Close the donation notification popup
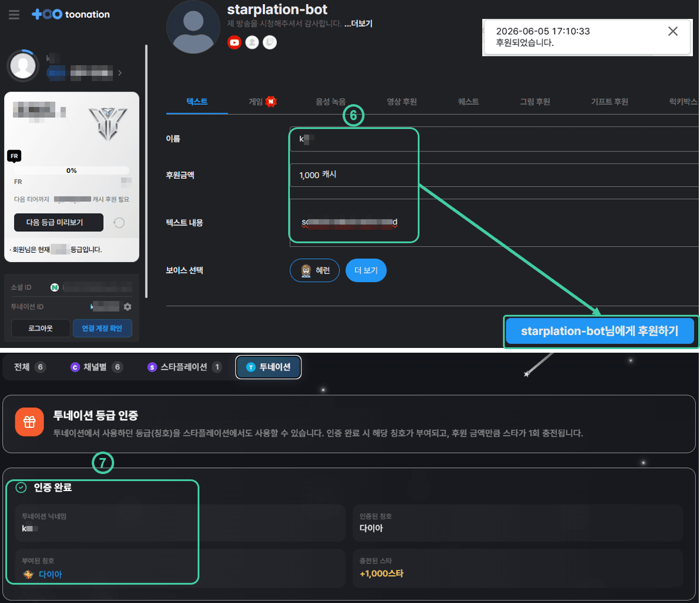Image resolution: width=700 pixels, height=603 pixels. (x=673, y=31)
